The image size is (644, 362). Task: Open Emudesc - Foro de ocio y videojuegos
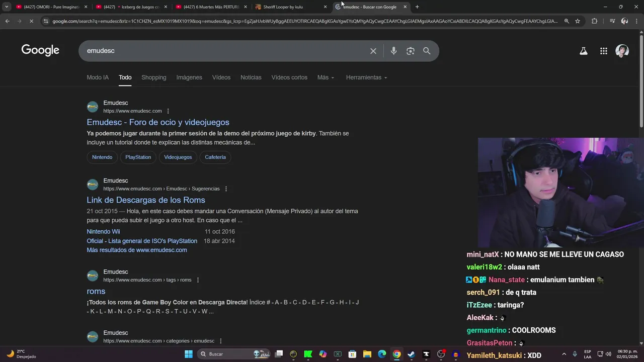[x=158, y=122]
